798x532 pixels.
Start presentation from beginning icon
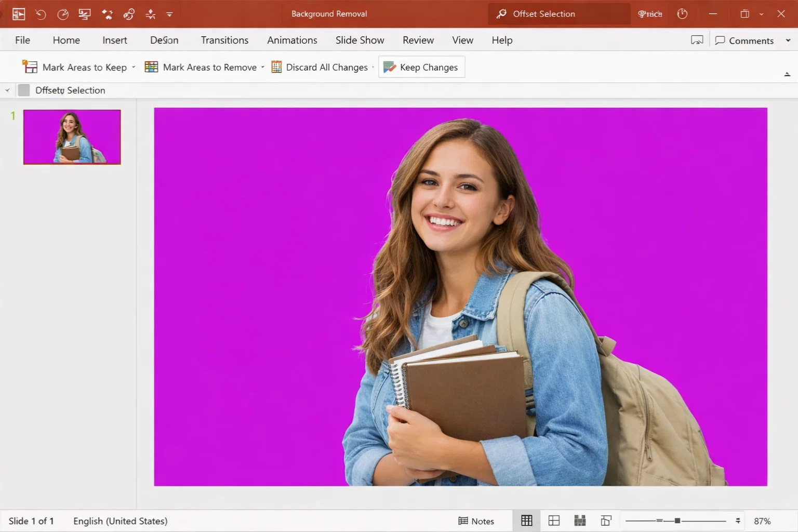click(84, 14)
